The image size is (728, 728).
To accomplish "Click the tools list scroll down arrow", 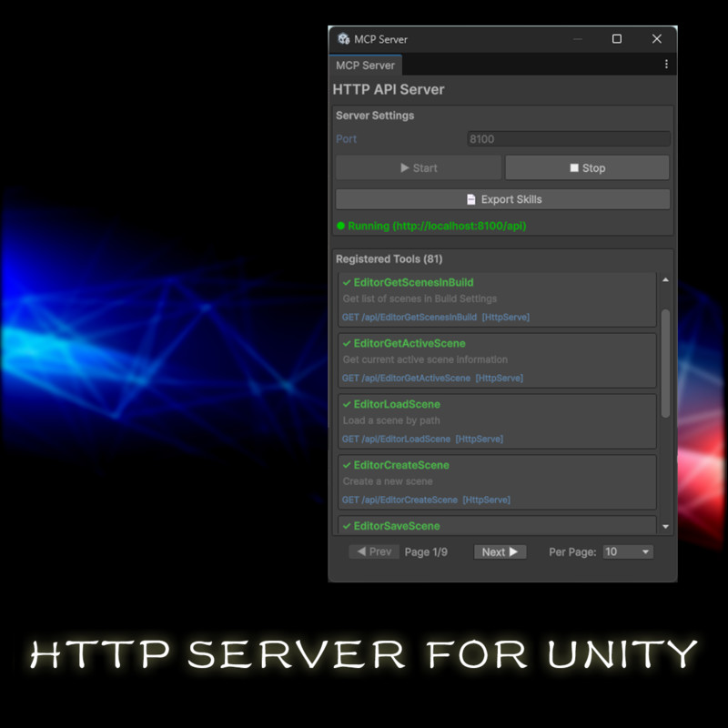I will pos(665,527).
